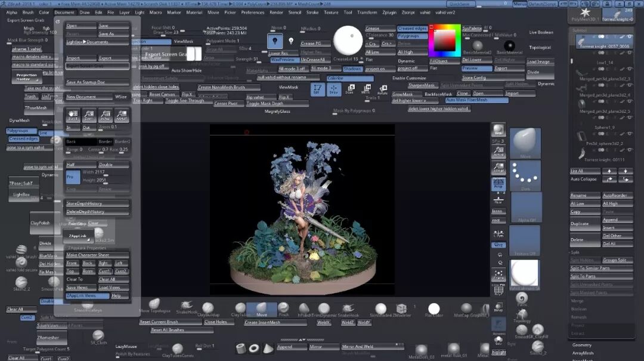Click the L.Sym icon
This screenshot has width=644, height=361.
[498, 234]
